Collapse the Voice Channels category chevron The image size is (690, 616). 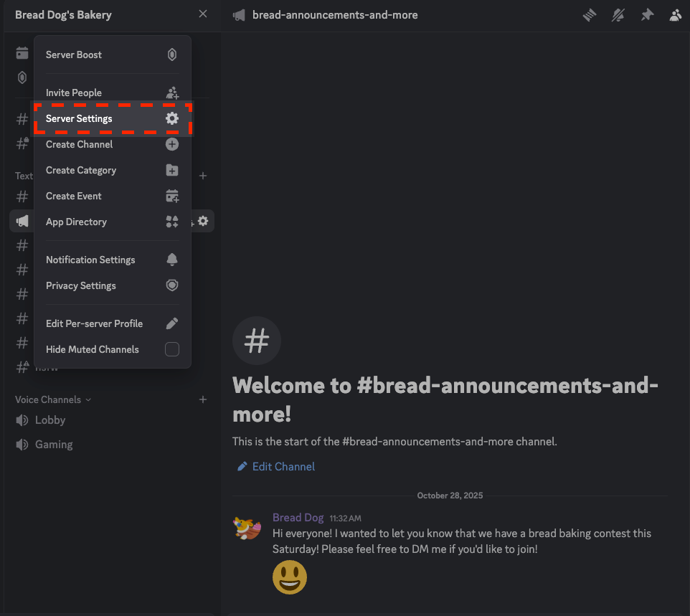(88, 399)
